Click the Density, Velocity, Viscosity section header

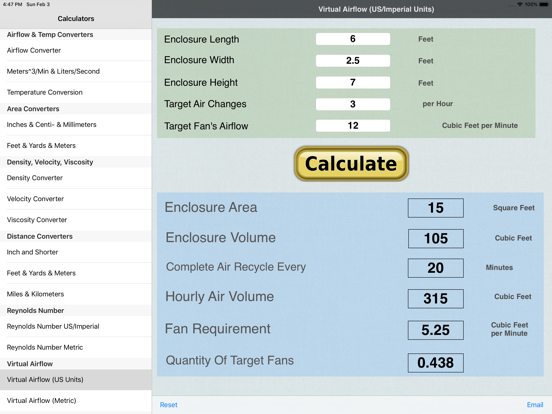pyautogui.click(x=50, y=162)
